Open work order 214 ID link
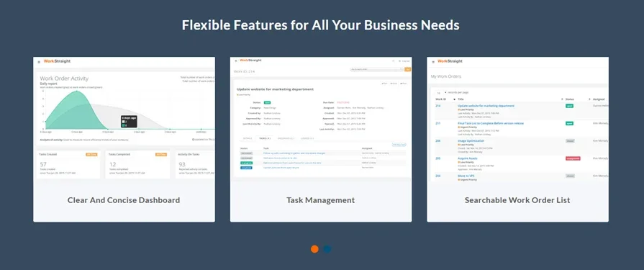Viewport: 644px width, 270px height. (x=437, y=106)
